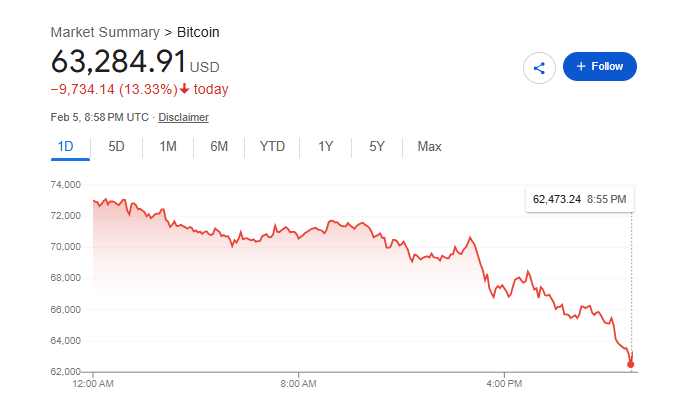Select the Max range tab
The width and height of the screenshot is (689, 400).
(429, 147)
